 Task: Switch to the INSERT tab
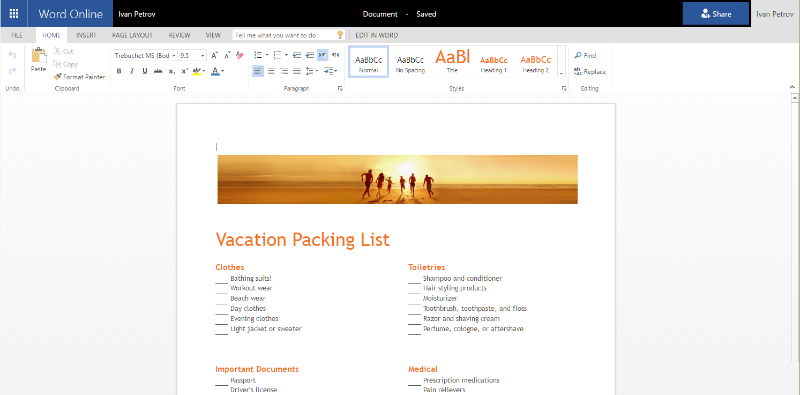click(x=87, y=35)
